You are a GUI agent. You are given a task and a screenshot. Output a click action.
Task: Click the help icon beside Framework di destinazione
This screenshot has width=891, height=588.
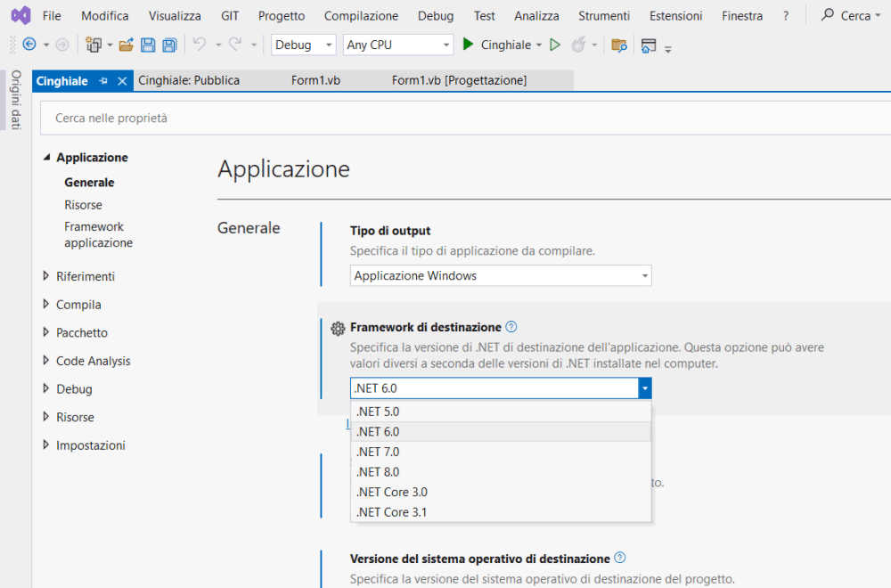(x=511, y=327)
